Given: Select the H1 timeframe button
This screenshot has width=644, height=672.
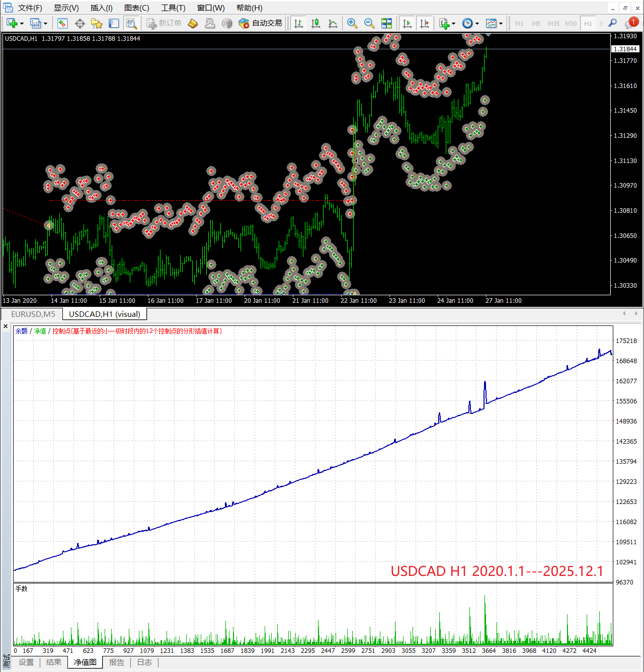Looking at the screenshot, I should 588,24.
